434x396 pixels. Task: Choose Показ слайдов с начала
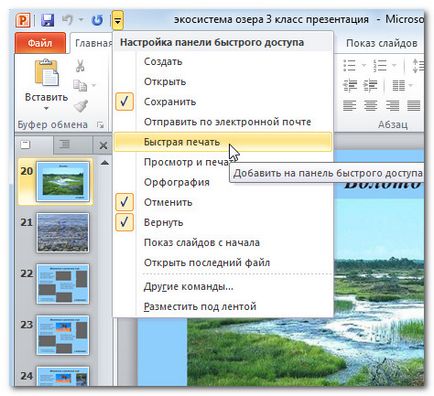click(223, 242)
